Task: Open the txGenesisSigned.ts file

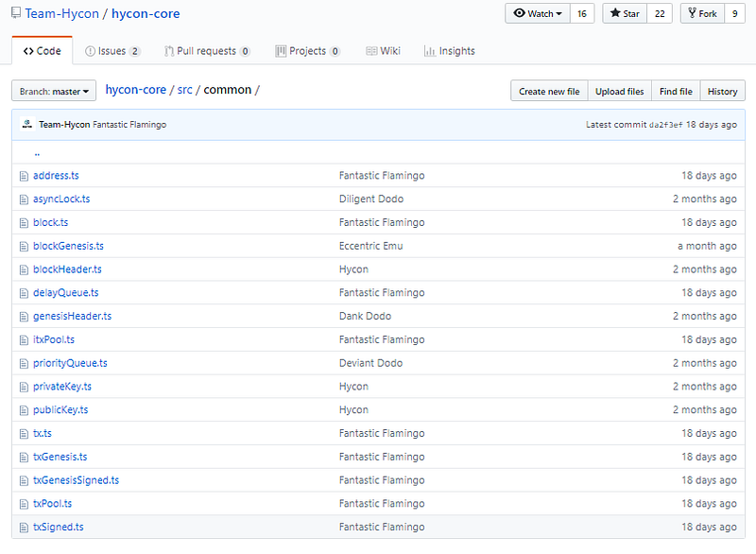Action: (77, 480)
